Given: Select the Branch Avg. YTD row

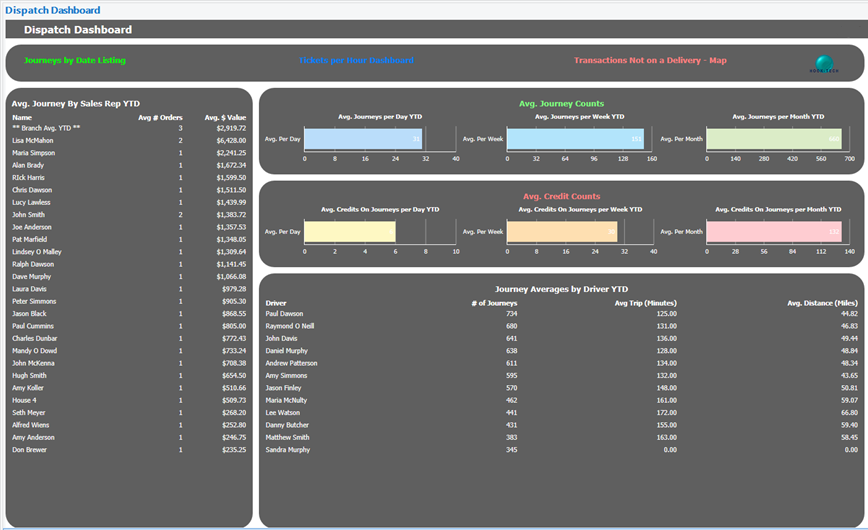Looking at the screenshot, I should 129,128.
